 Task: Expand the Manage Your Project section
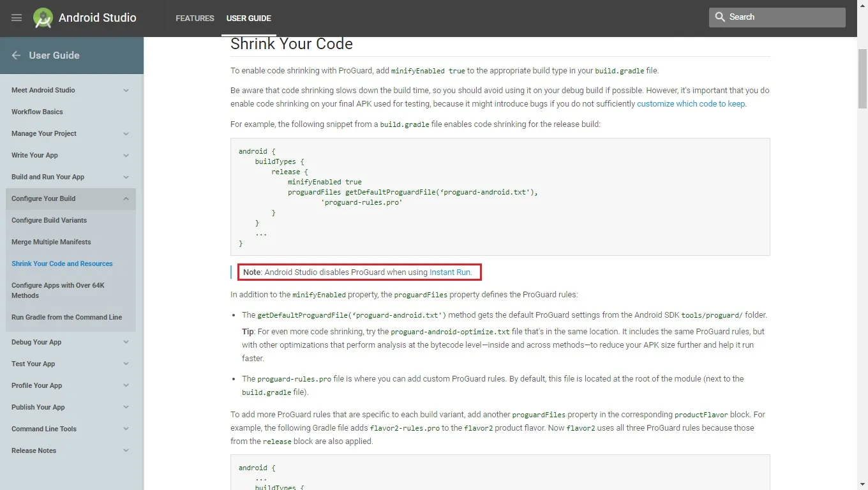(x=126, y=134)
